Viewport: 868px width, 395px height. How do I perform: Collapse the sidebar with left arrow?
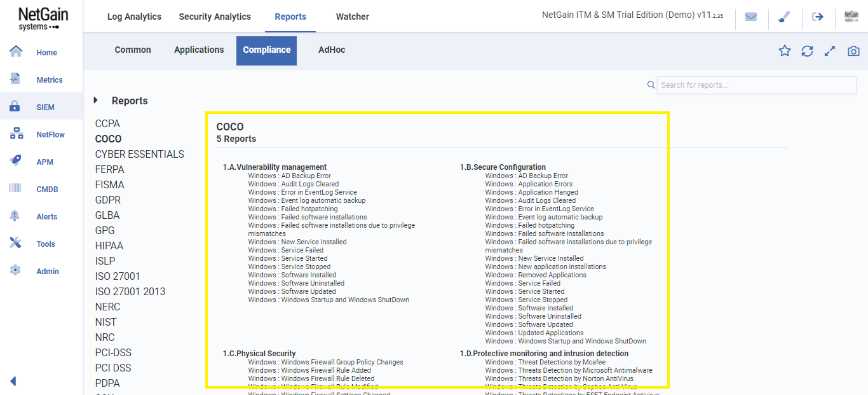[13, 382]
